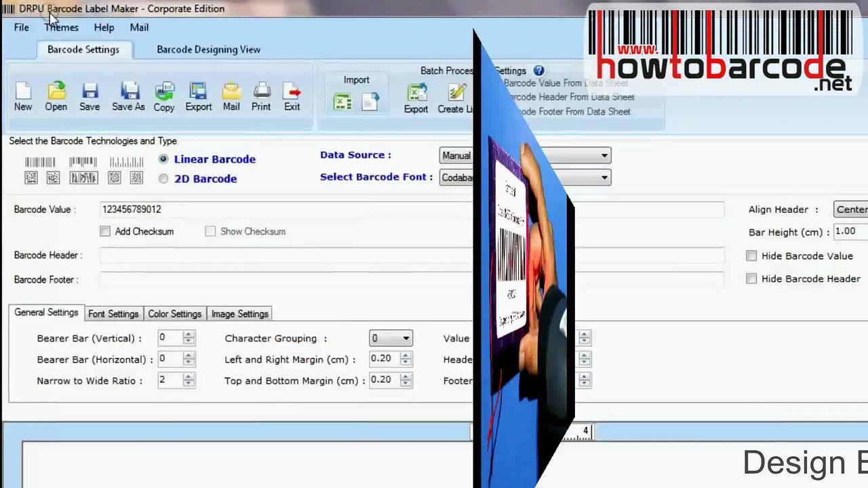Click the third 2D barcode sample icon
This screenshot has width=868, height=488.
click(84, 178)
